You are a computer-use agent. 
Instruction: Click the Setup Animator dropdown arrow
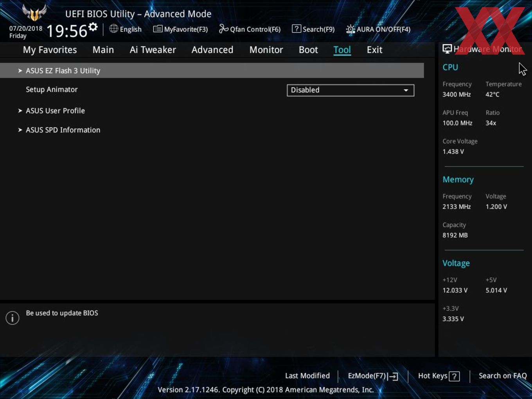[x=406, y=90]
